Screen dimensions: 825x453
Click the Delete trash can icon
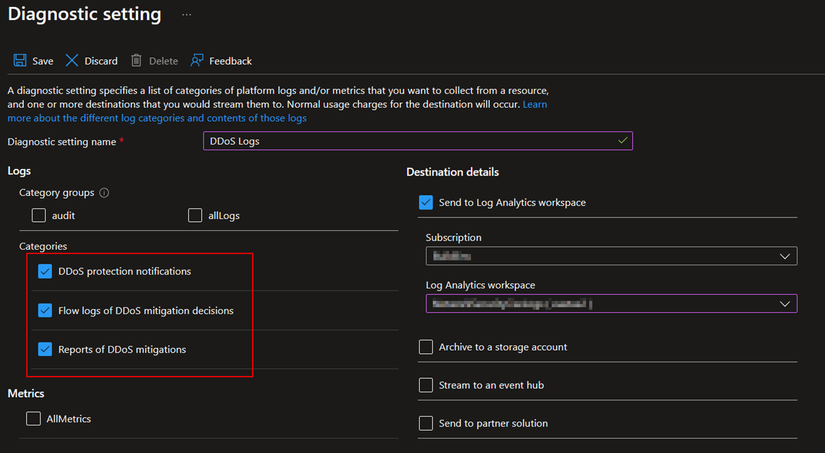[136, 61]
